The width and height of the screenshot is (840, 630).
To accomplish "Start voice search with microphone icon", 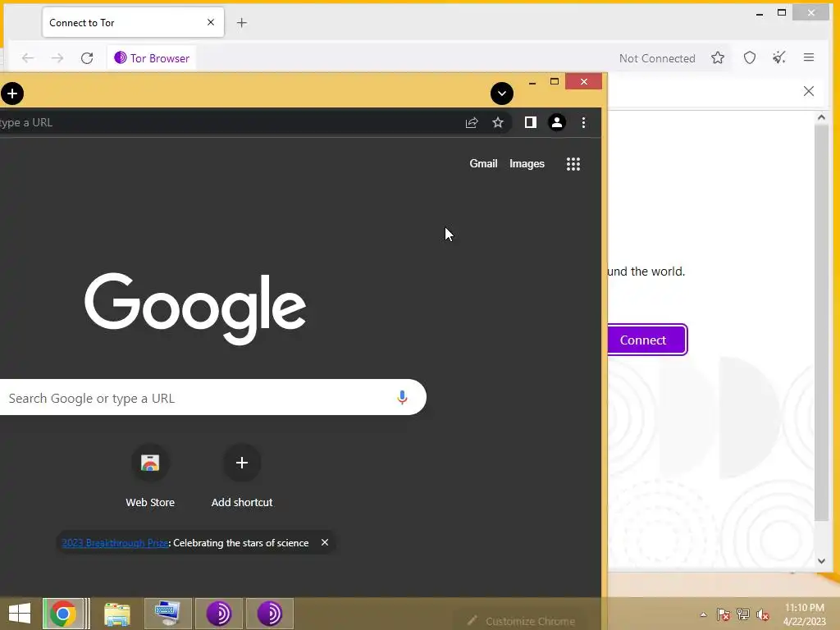I will [x=402, y=398].
